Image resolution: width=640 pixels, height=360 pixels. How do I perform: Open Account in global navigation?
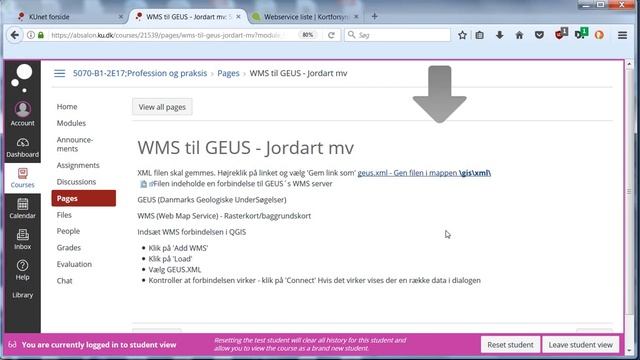tap(22, 114)
